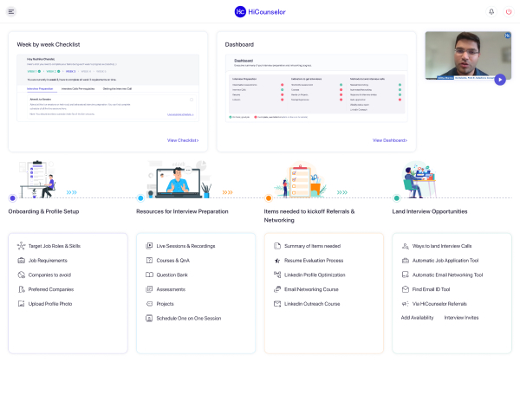Open the View Dashboard link
Image resolution: width=520 pixels, height=420 pixels.
389,139
